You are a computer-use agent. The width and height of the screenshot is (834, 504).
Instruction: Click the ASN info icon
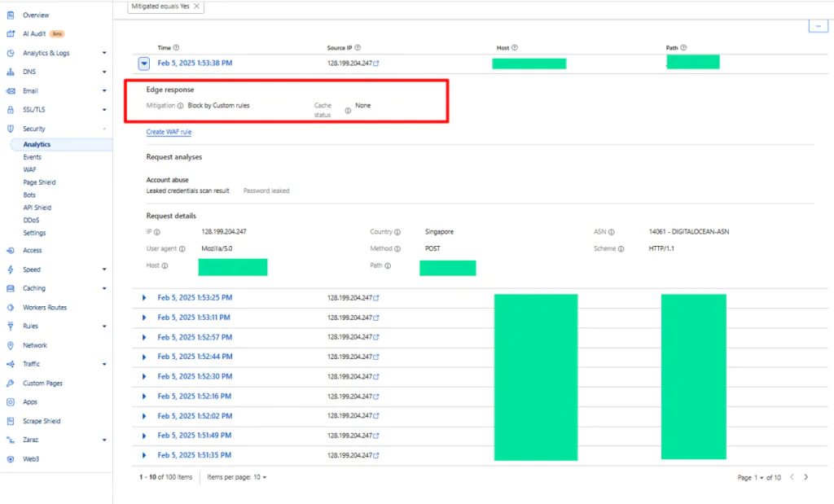[611, 232]
